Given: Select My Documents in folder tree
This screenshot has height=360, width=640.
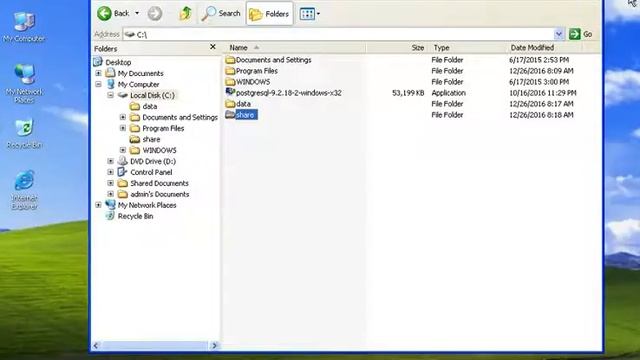Looking at the screenshot, I should click(x=135, y=73).
